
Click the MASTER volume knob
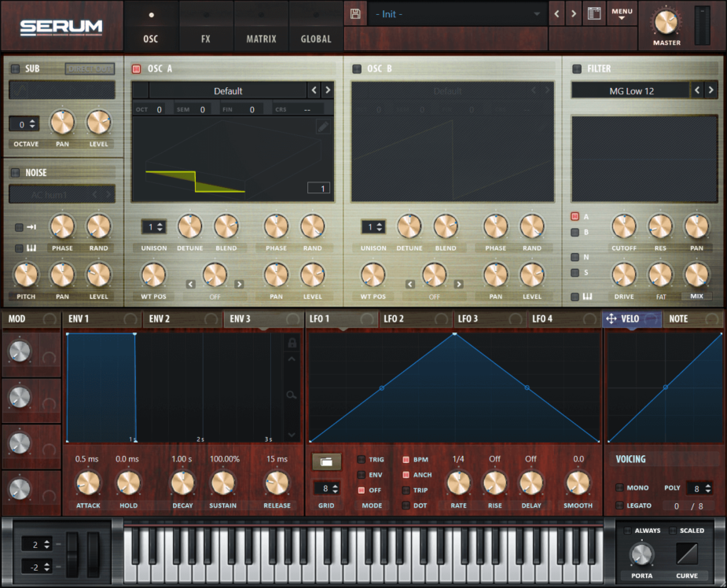(x=666, y=22)
